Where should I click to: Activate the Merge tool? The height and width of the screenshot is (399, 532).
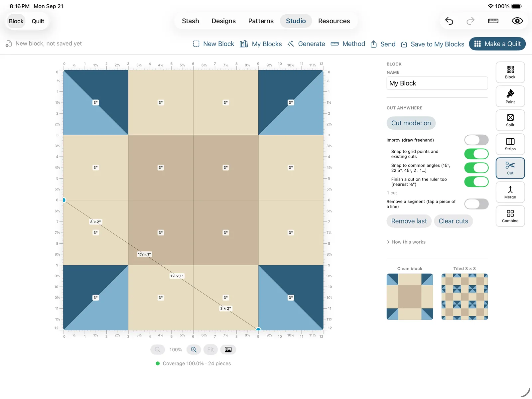(x=510, y=192)
